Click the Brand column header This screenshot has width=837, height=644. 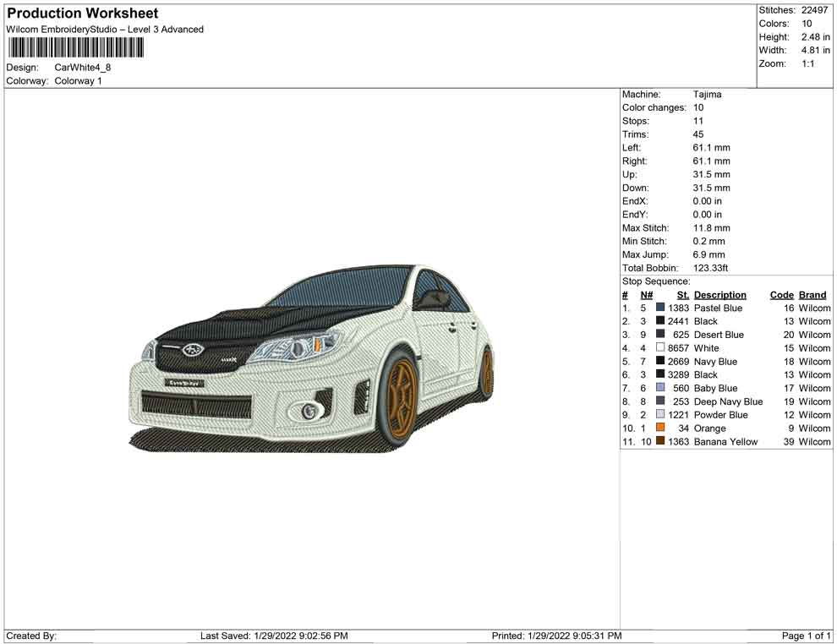coord(812,294)
